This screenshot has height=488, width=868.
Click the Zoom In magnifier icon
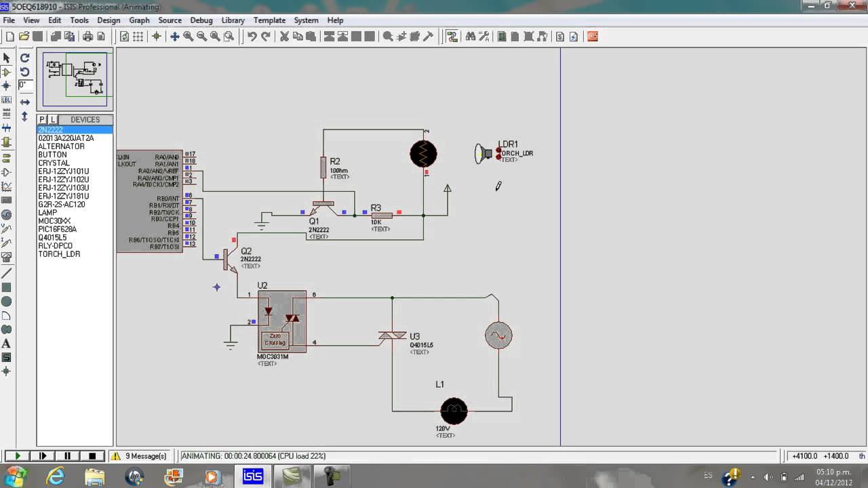[x=189, y=37]
